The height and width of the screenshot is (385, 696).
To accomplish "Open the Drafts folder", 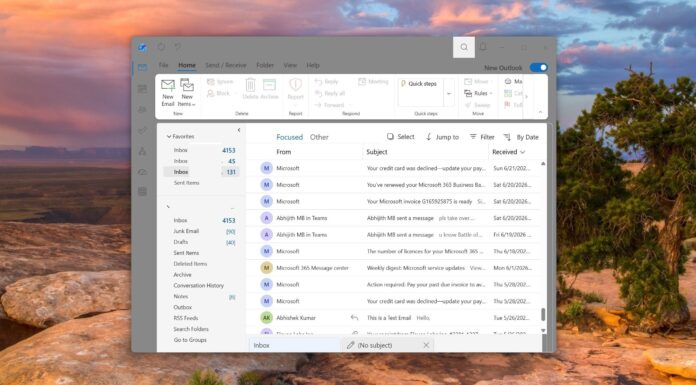I will 181,242.
